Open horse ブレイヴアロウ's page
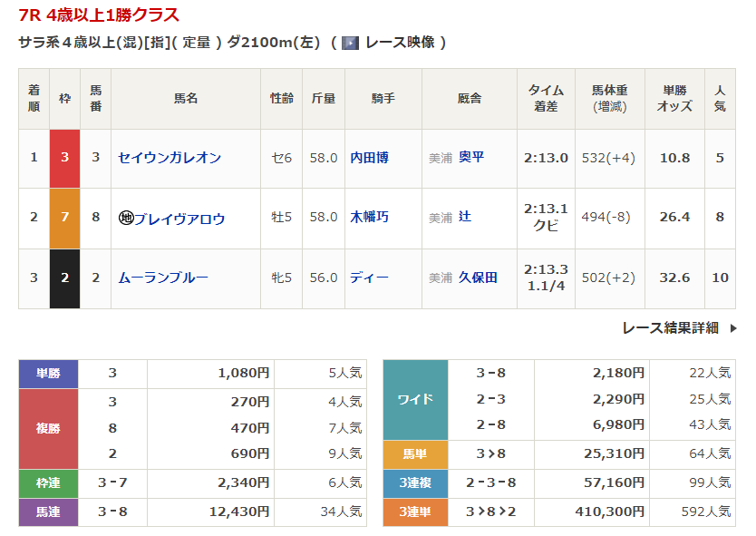 pyautogui.click(x=179, y=219)
